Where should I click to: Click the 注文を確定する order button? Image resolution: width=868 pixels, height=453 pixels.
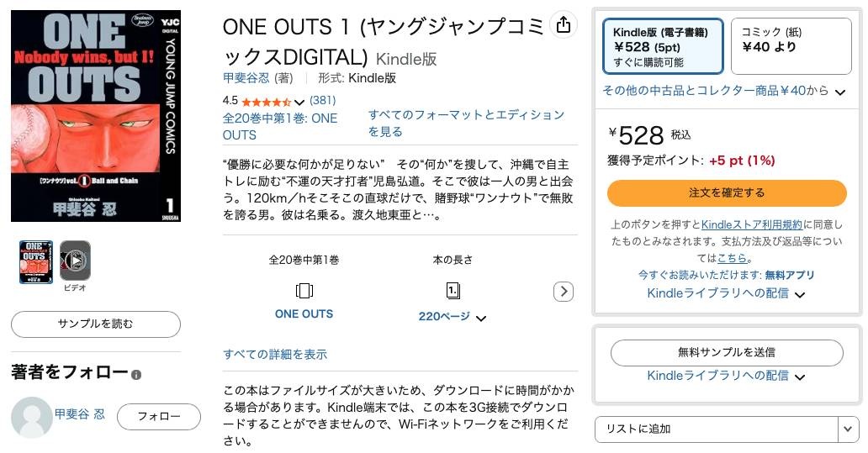(x=727, y=192)
